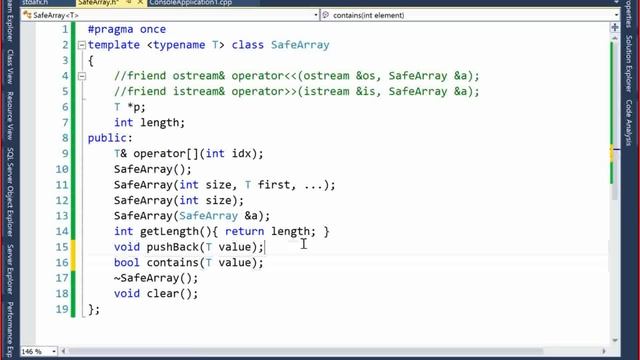Click the split editor handle above the vertical scrollbar

(615, 27)
